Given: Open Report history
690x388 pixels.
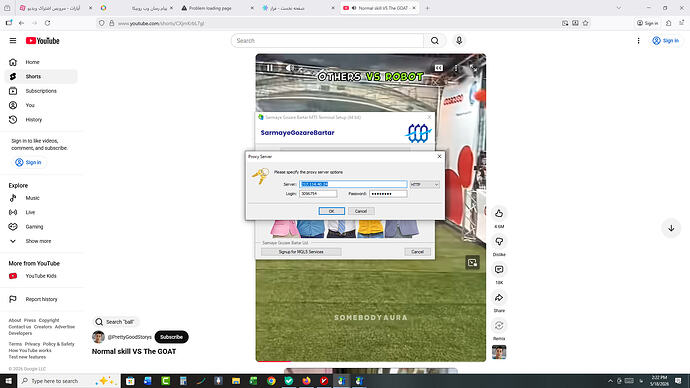Looking at the screenshot, I should (41, 299).
